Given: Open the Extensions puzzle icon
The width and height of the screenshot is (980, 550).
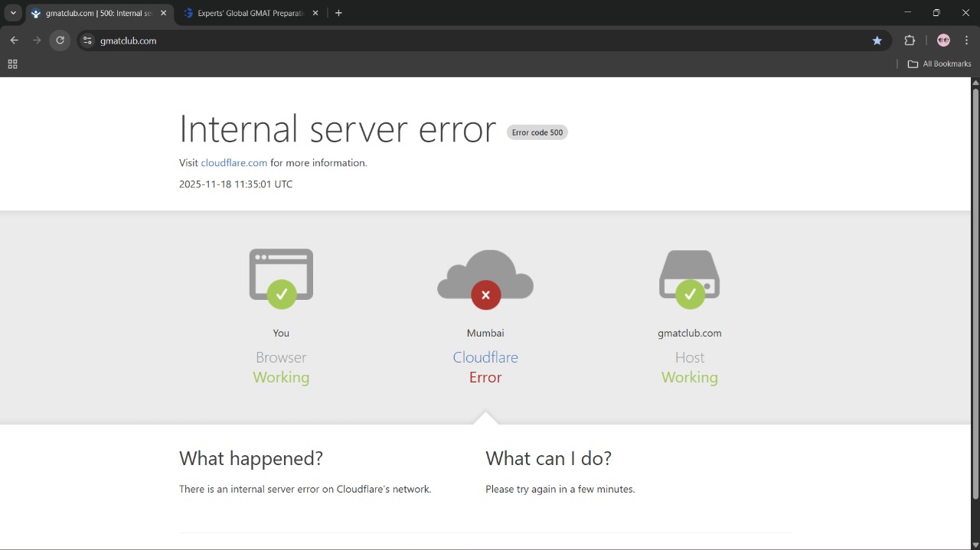Looking at the screenshot, I should [x=910, y=41].
